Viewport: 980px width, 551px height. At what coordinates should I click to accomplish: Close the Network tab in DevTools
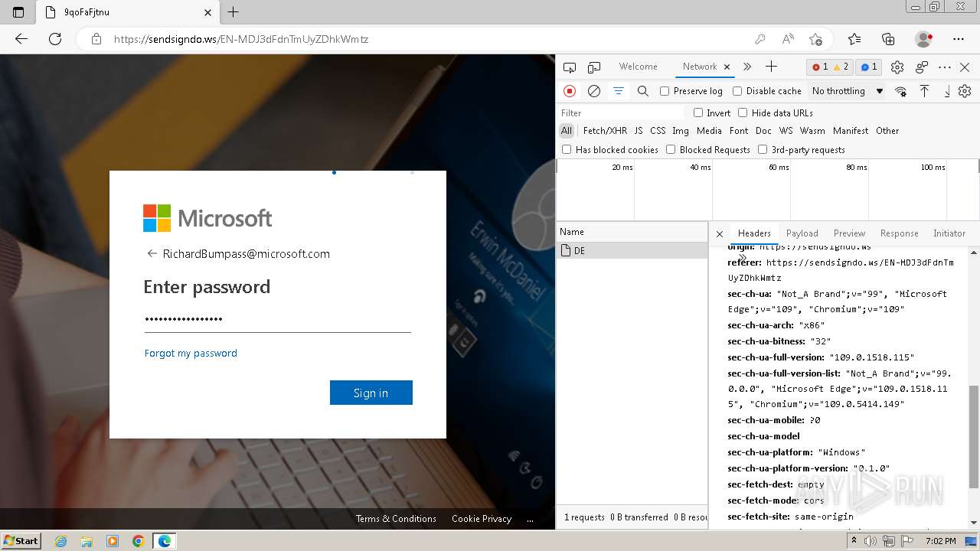pos(727,67)
